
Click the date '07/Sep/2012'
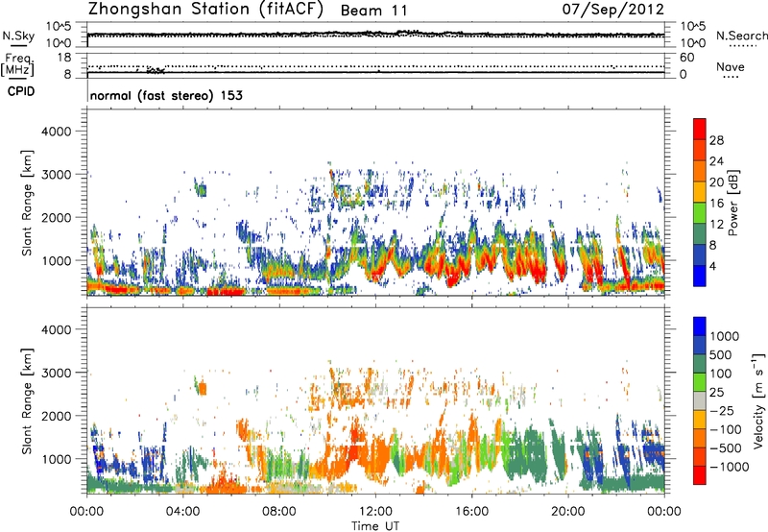[x=612, y=10]
